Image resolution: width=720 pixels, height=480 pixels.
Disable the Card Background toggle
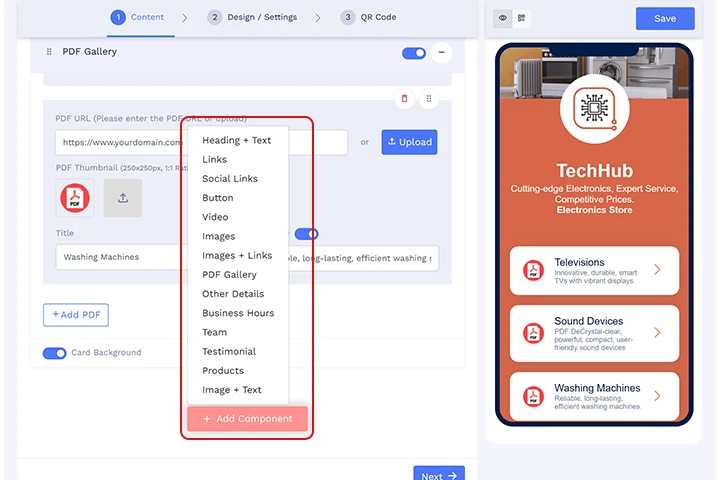pyautogui.click(x=55, y=353)
